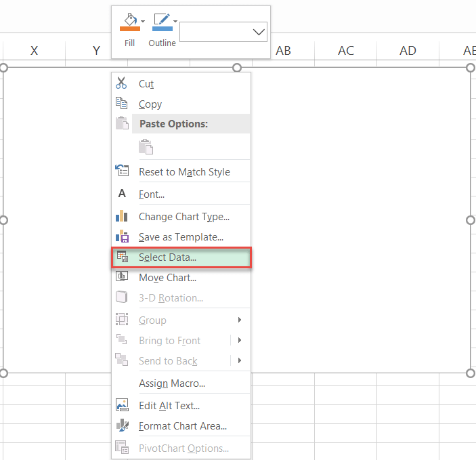Expand the Send to Back submenu arrow
Image resolution: width=476 pixels, height=460 pixels.
point(240,360)
